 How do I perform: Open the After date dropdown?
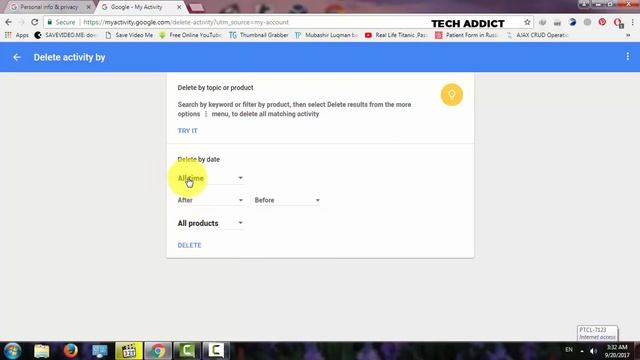coord(210,200)
